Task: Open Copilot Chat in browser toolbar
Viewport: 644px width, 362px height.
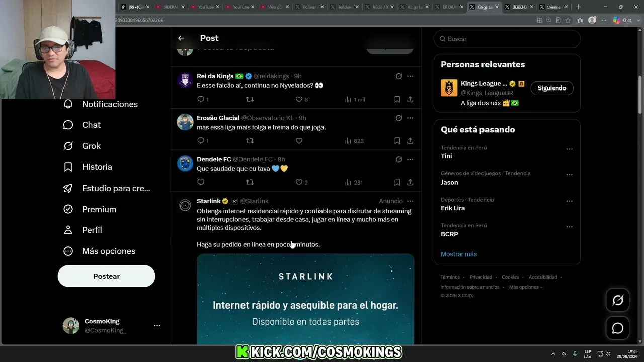Action: [622, 20]
